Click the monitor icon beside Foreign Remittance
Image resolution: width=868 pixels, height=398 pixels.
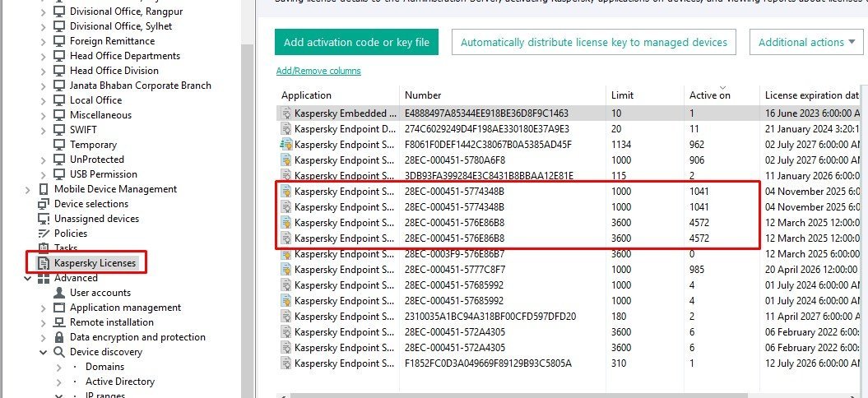coord(59,41)
